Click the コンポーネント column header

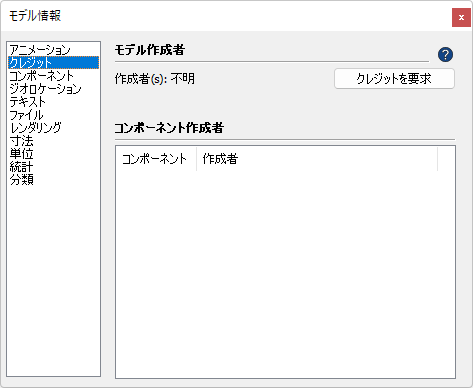click(x=156, y=159)
